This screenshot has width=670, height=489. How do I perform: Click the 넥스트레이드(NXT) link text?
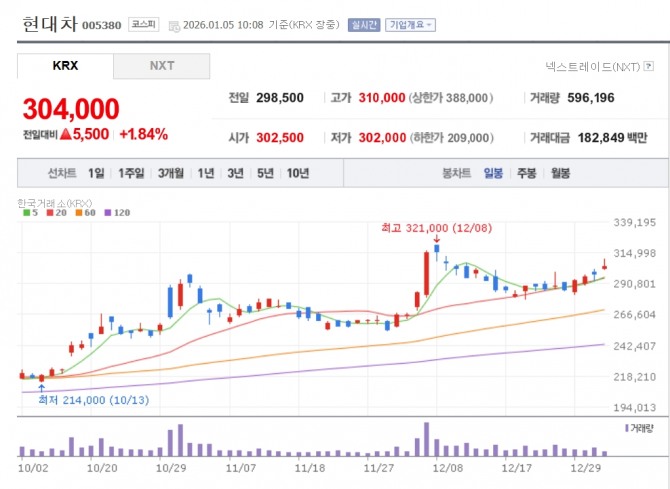(x=593, y=67)
